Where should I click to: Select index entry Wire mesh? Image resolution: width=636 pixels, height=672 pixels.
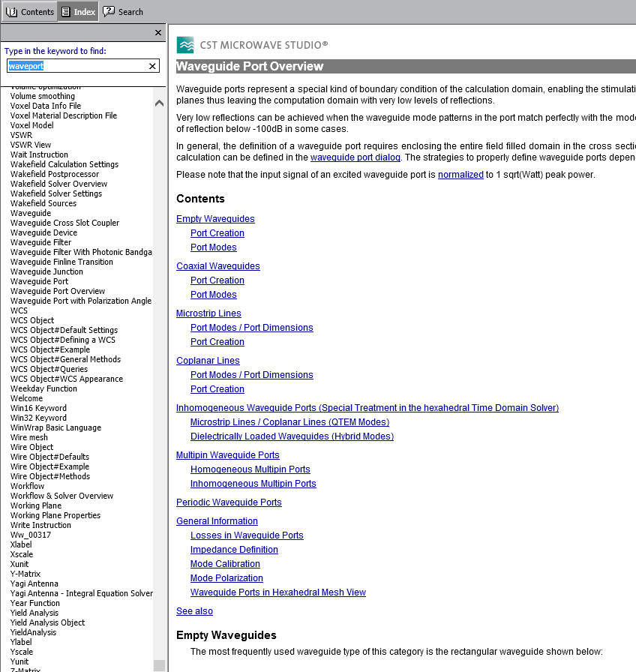pos(29,437)
